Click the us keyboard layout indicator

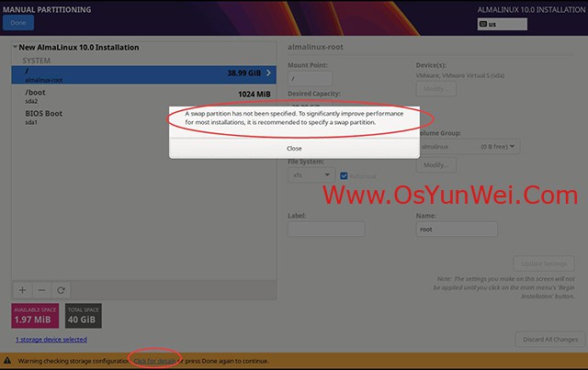(514, 25)
